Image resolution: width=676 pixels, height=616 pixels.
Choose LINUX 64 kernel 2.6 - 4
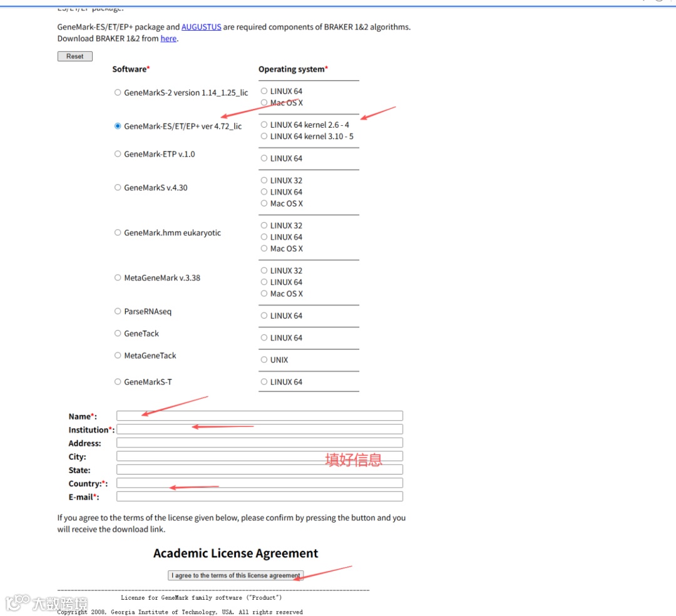click(264, 125)
